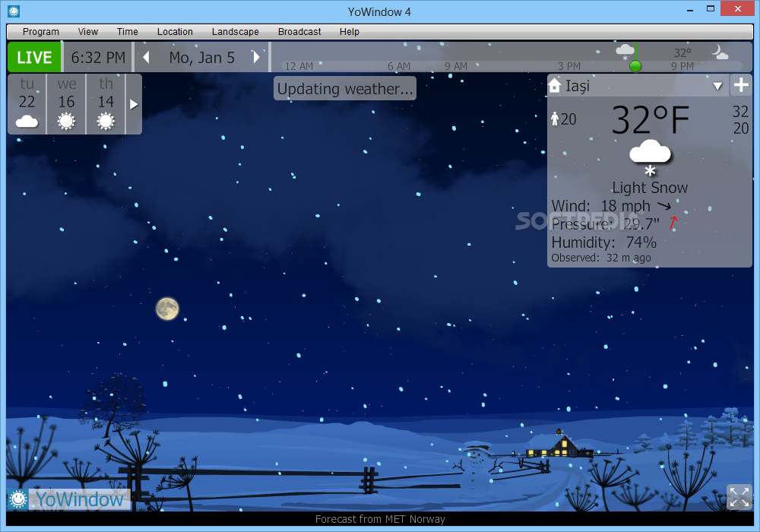
Task: Click Forecast from MET Norway text
Action: pos(380,519)
